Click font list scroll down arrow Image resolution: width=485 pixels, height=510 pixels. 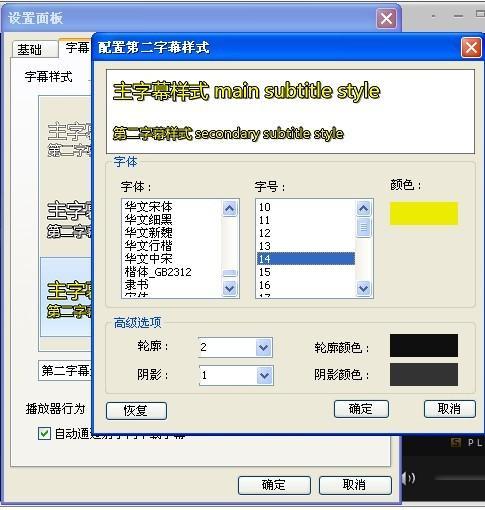tap(230, 288)
